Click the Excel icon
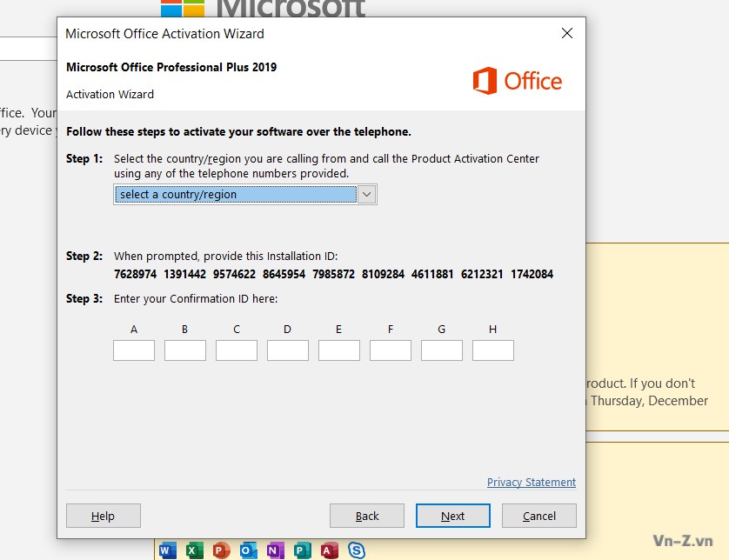729x560 pixels. click(195, 550)
